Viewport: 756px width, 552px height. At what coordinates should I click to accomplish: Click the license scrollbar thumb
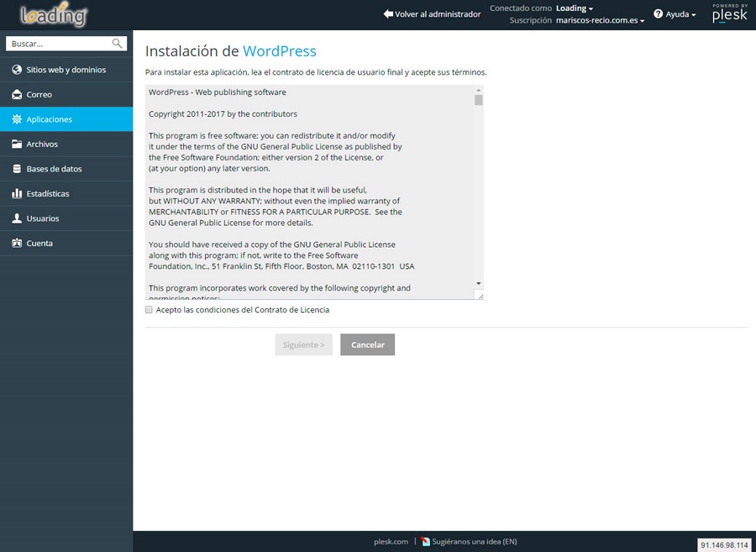[478, 100]
